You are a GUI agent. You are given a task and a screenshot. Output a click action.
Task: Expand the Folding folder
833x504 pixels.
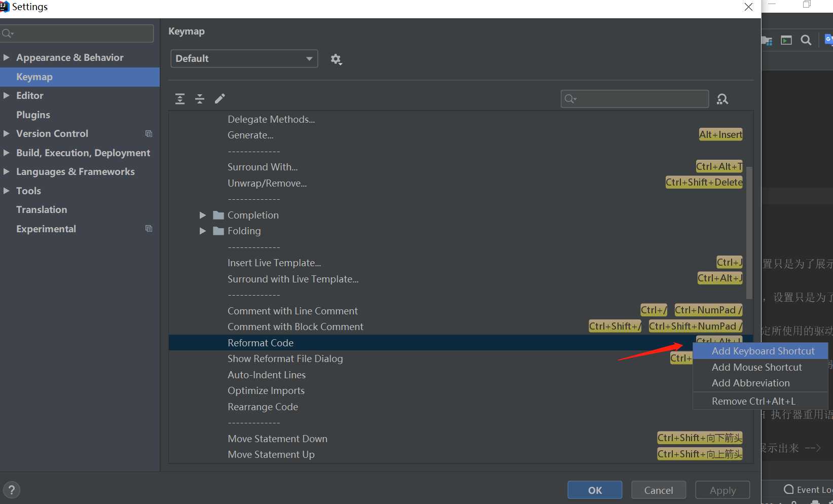pyautogui.click(x=202, y=231)
